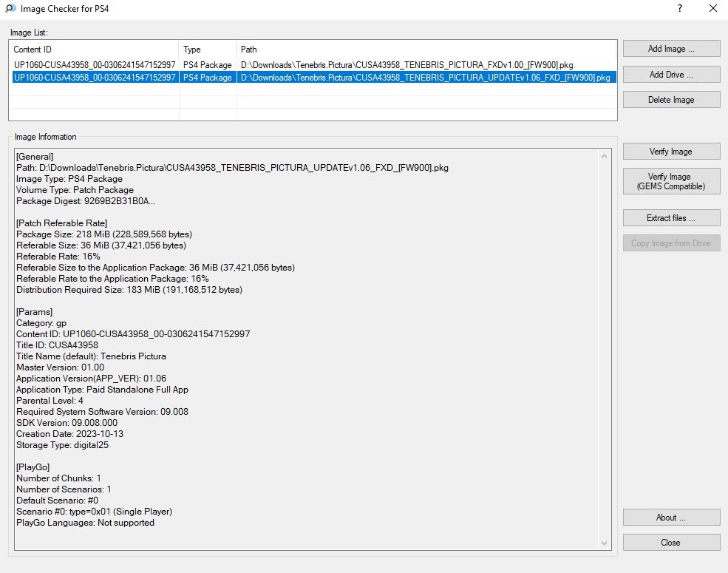Click the Path column header
Image resolution: width=728 pixels, height=573 pixels.
click(x=426, y=50)
